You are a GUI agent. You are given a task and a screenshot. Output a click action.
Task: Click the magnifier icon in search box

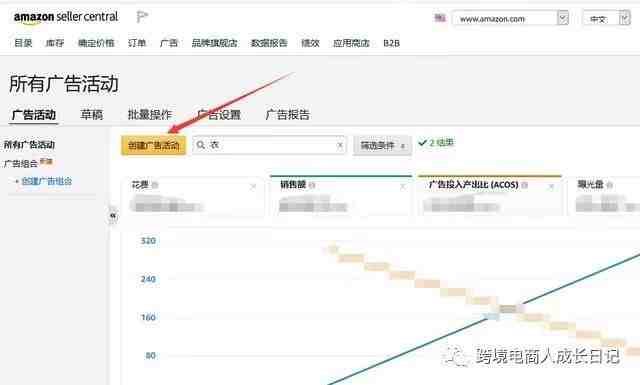(x=200, y=145)
